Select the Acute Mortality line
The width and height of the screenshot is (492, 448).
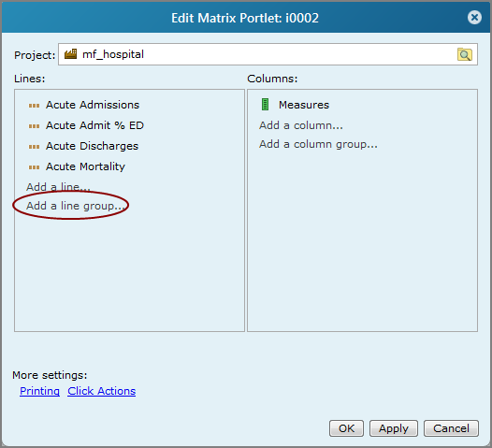[85, 166]
